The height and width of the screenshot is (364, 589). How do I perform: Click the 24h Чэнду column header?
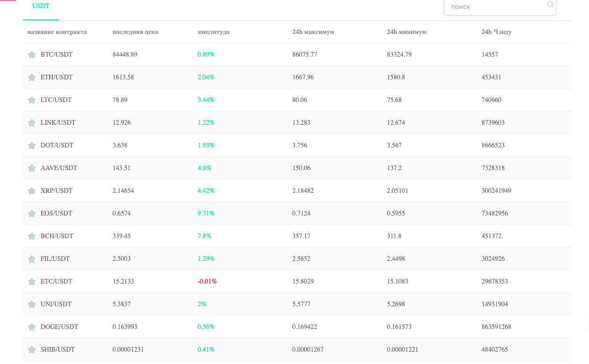click(496, 32)
